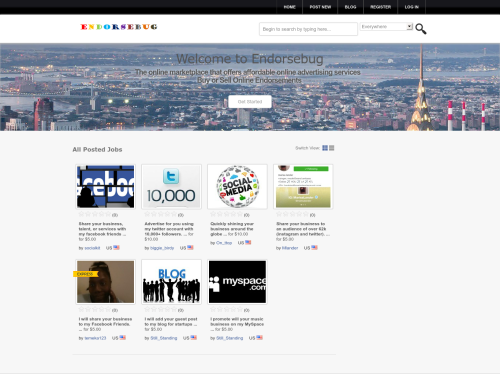The height and width of the screenshot is (374, 500).
Task: Open 'I will add your guest post' job title
Action: click(x=171, y=322)
